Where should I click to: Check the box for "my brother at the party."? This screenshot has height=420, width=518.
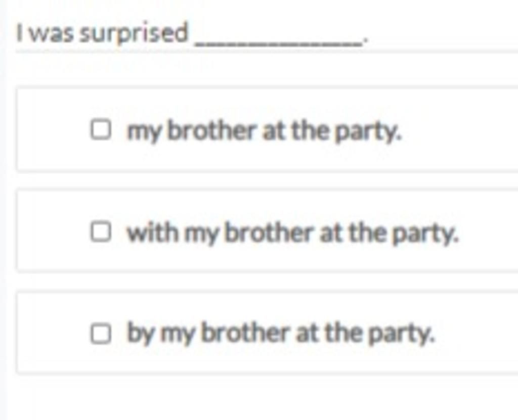101,130
